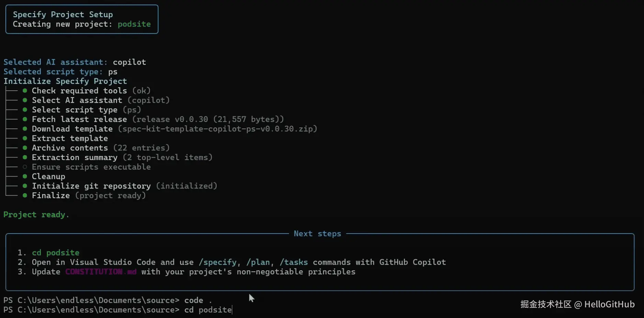Click green dot beside Download template
Screen dimensions: 644x318
(25, 129)
